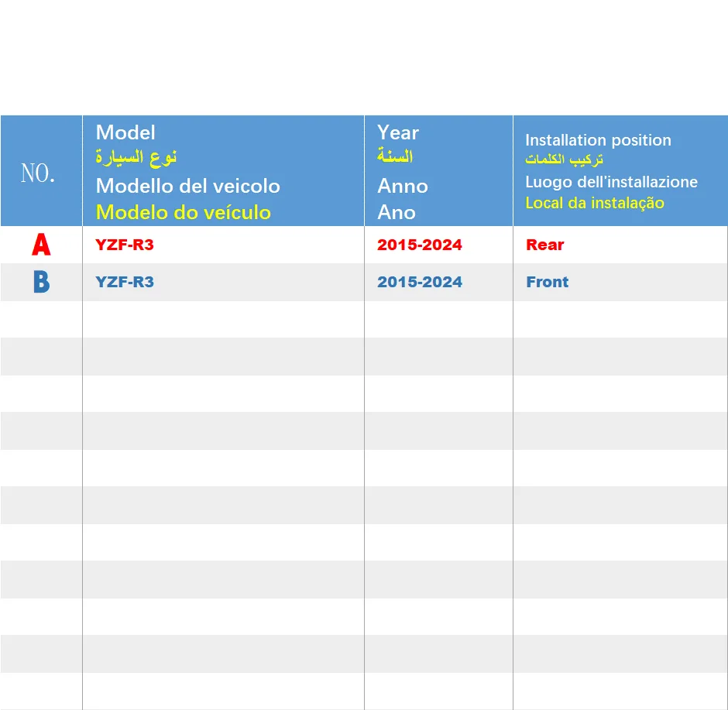The height and width of the screenshot is (710, 728).
Task: Select the "Anno" header text
Action: (x=403, y=186)
